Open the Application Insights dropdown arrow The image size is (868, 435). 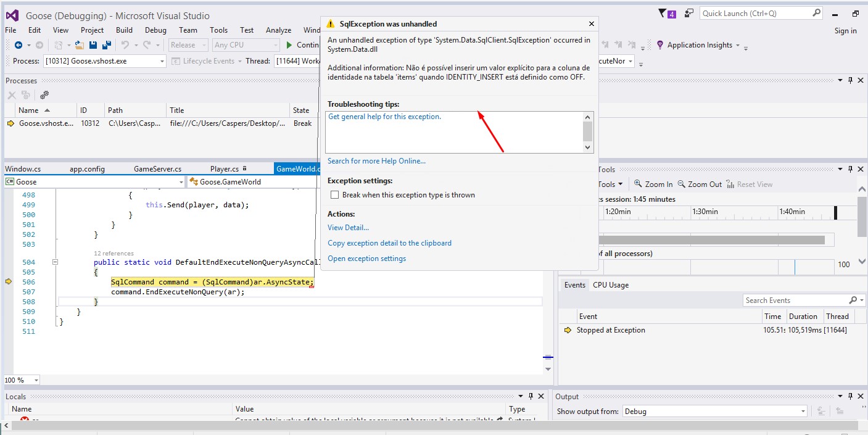click(738, 46)
